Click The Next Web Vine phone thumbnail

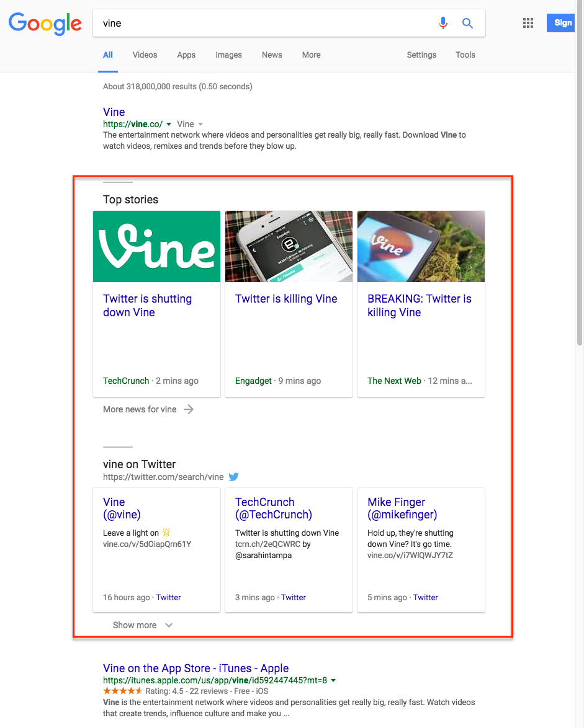[421, 247]
